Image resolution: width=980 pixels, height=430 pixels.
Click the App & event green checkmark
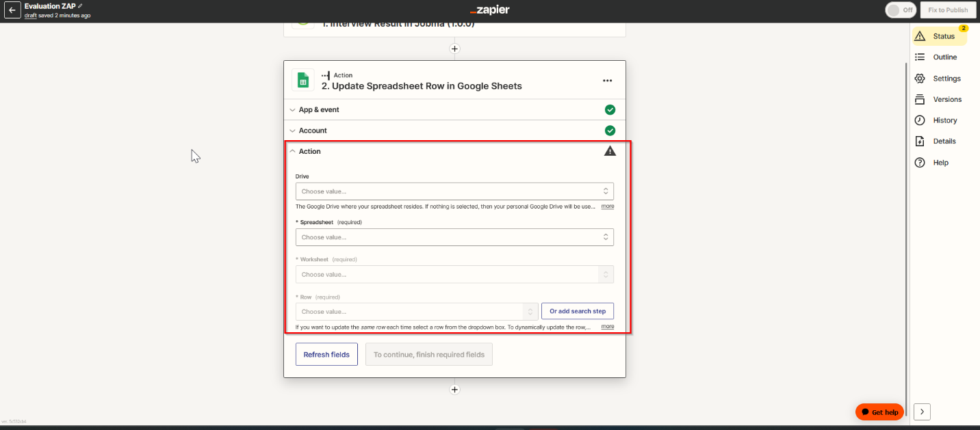coord(610,109)
